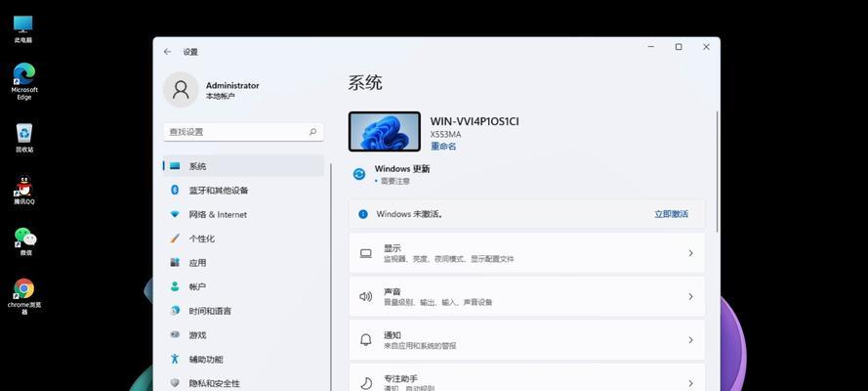Image resolution: width=868 pixels, height=391 pixels.
Task: Open the 通知 settings card
Action: [x=526, y=340]
